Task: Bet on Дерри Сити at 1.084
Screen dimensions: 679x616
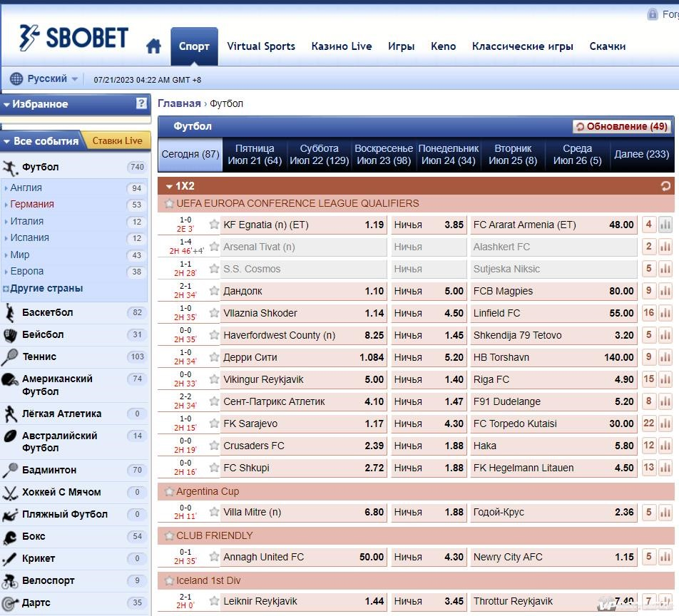Action: (x=303, y=357)
